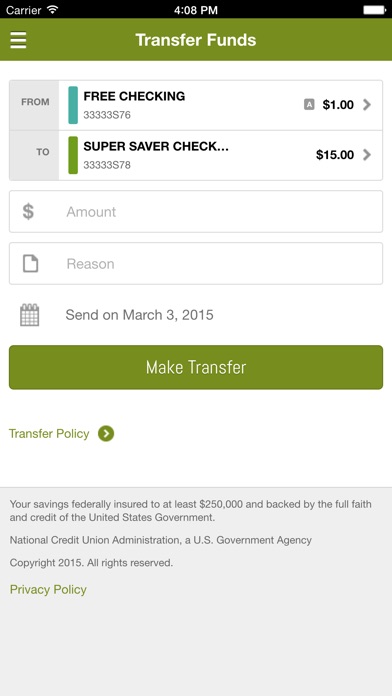
Task: Focus the Amount input field
Action: click(x=196, y=211)
